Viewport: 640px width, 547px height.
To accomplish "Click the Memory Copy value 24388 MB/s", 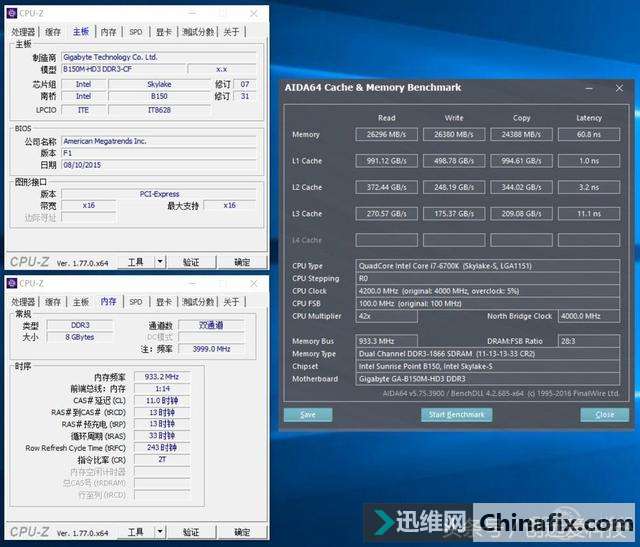I will [522, 134].
